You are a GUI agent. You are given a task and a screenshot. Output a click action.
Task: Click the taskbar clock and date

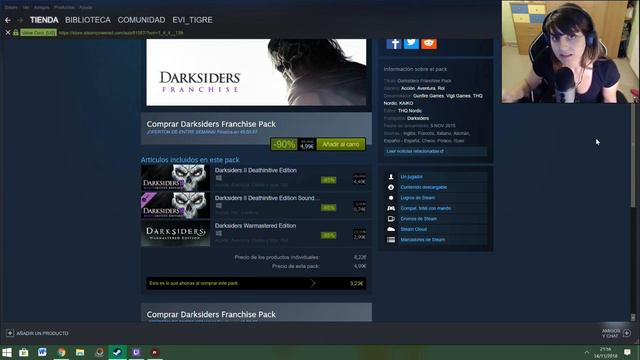(x=605, y=352)
